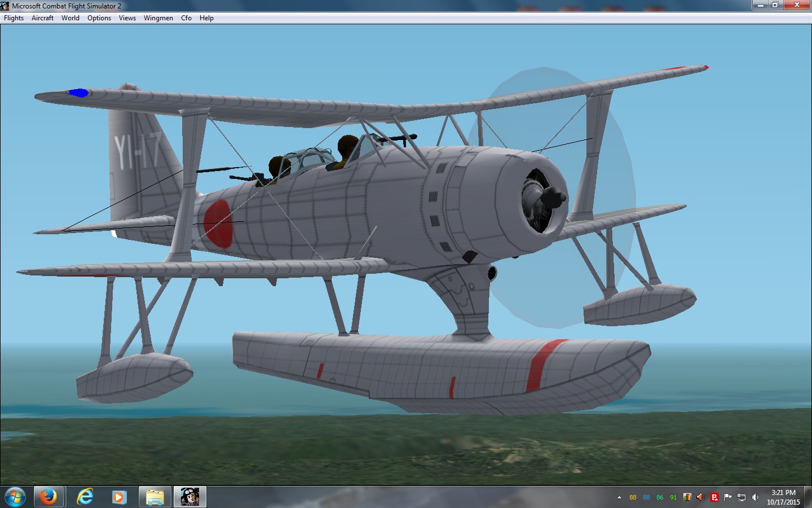This screenshot has width=812, height=508.
Task: Select the Cfo menu
Action: [186, 18]
